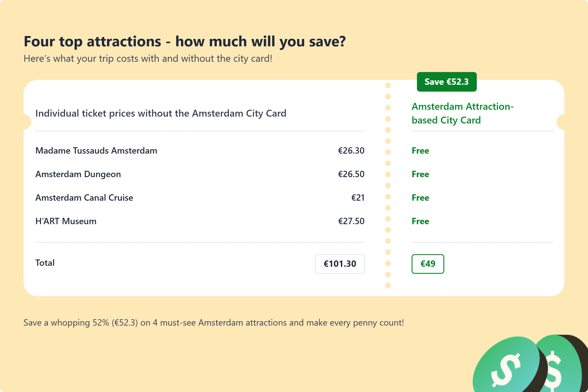Click the €27.50 H'ART Museum price

(351, 221)
